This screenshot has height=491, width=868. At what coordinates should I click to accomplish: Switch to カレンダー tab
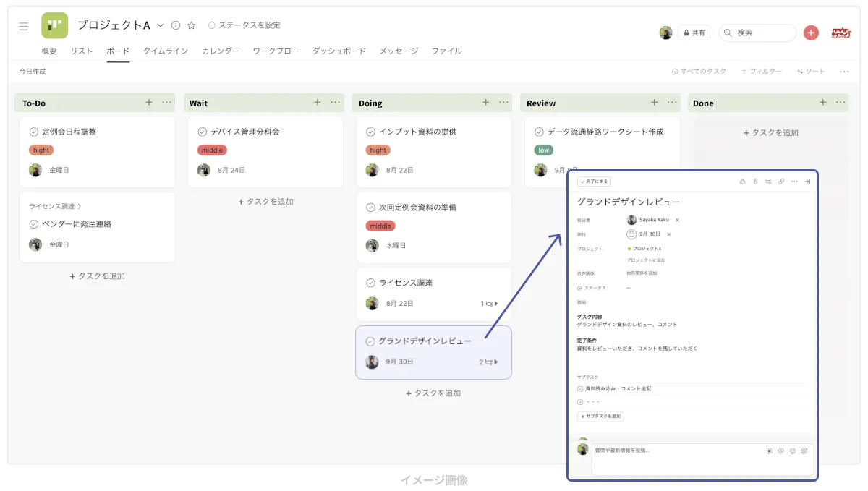click(x=221, y=51)
